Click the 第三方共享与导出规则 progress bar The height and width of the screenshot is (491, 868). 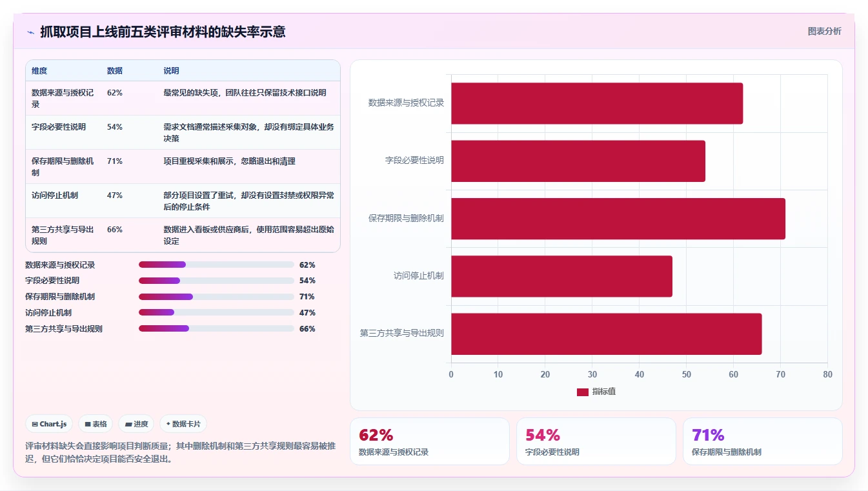click(216, 328)
